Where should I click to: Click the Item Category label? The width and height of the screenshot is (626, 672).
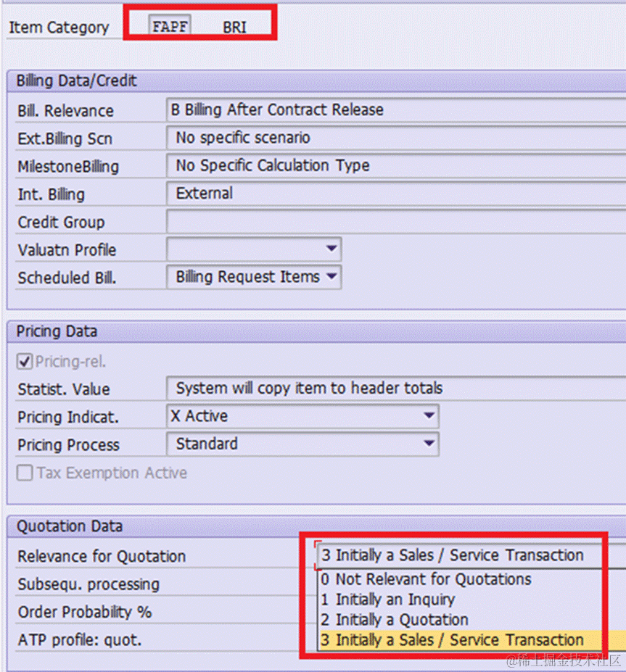point(59,28)
